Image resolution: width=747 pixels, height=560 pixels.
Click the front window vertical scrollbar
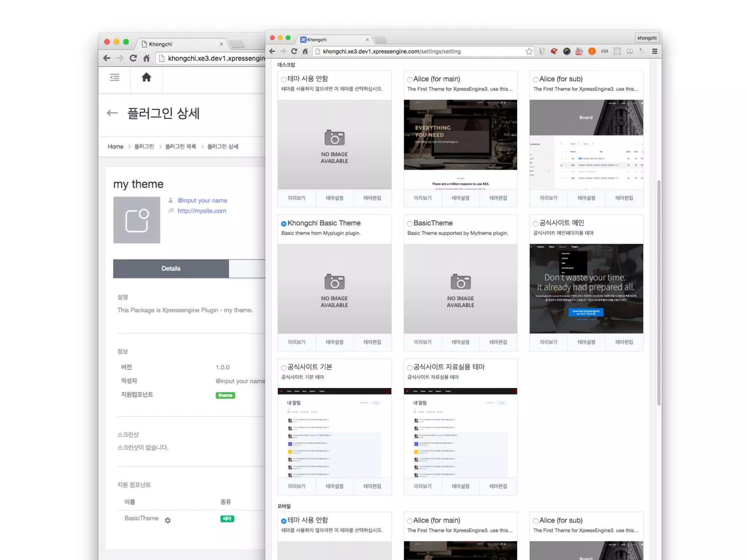pos(658,292)
